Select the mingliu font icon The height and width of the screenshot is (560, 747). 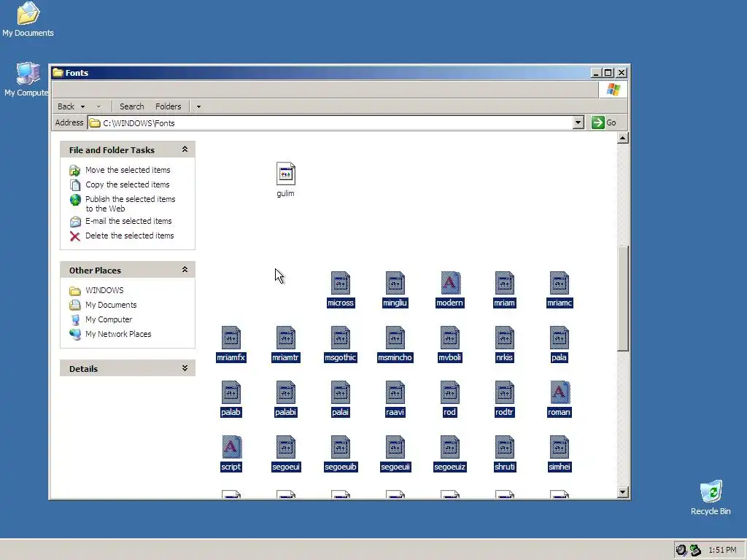395,283
